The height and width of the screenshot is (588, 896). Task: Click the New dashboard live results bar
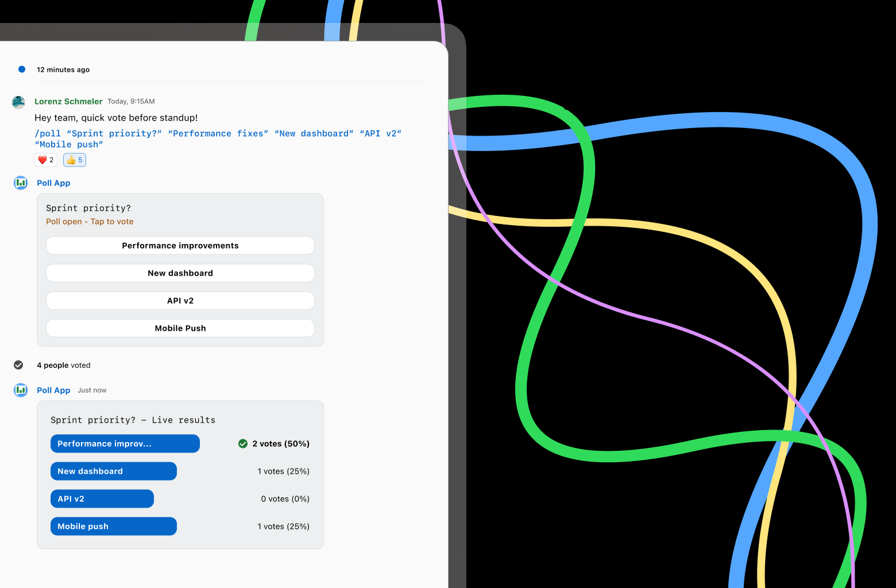pos(114,471)
